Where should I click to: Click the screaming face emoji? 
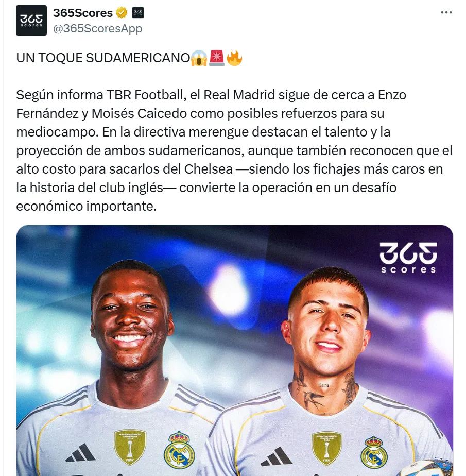point(199,58)
